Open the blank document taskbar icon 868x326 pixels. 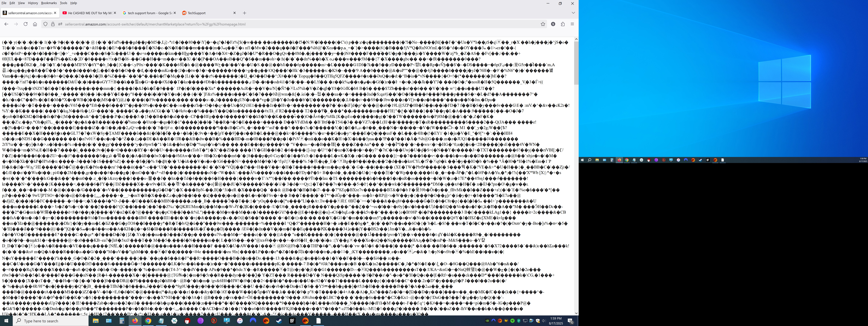pos(318,321)
